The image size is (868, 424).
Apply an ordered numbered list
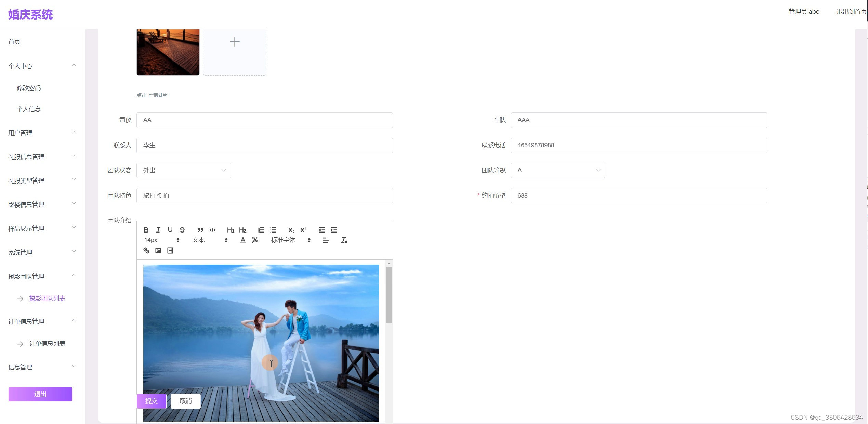click(261, 230)
